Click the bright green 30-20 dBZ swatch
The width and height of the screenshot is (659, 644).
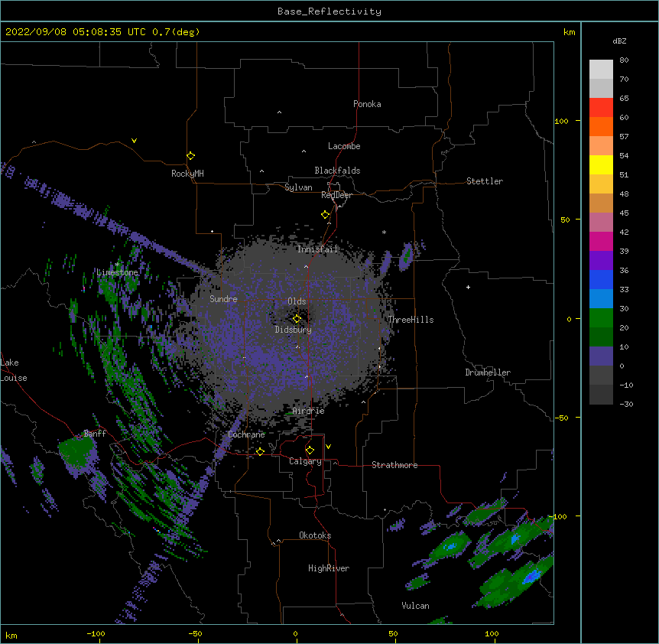601,318
